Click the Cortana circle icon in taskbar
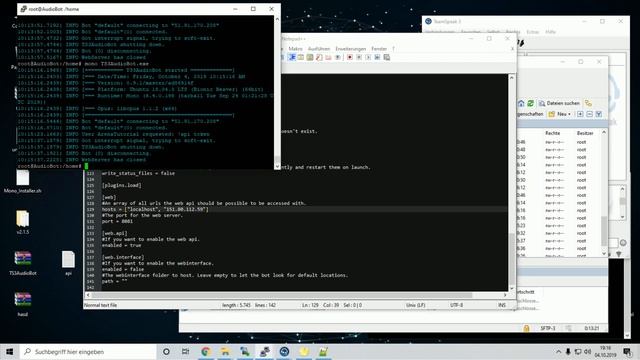Image resolution: width=640 pixels, height=360 pixels. click(166, 351)
